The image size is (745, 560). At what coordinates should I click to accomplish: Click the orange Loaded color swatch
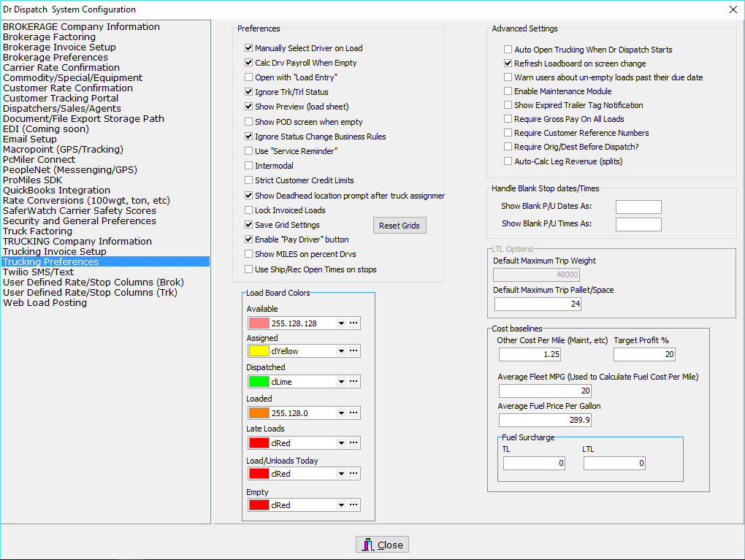pos(259,413)
